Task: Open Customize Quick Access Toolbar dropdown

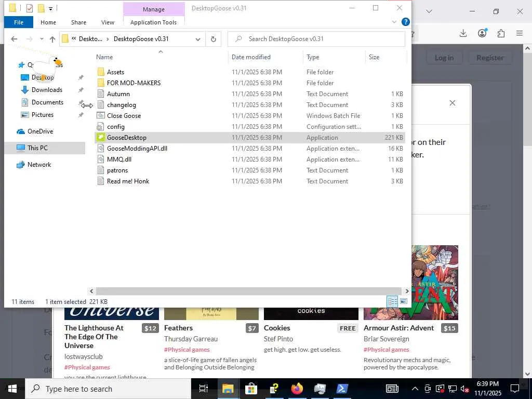Action: pyautogui.click(x=50, y=8)
